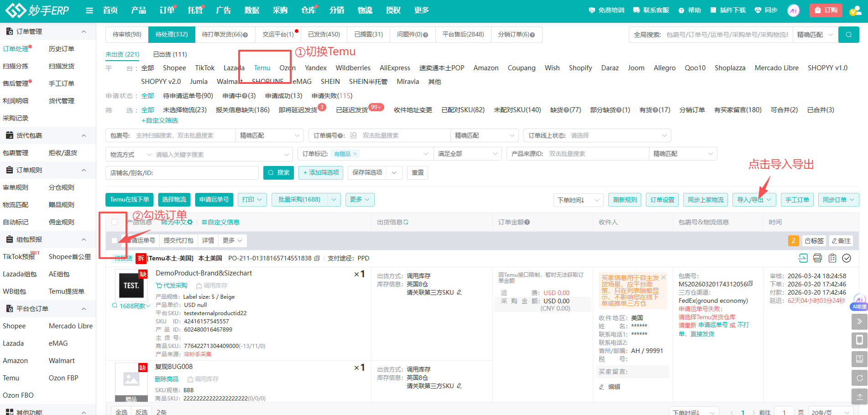Open the 订单线上状态 dropdown
This screenshot has height=415, width=868.
pos(597,135)
